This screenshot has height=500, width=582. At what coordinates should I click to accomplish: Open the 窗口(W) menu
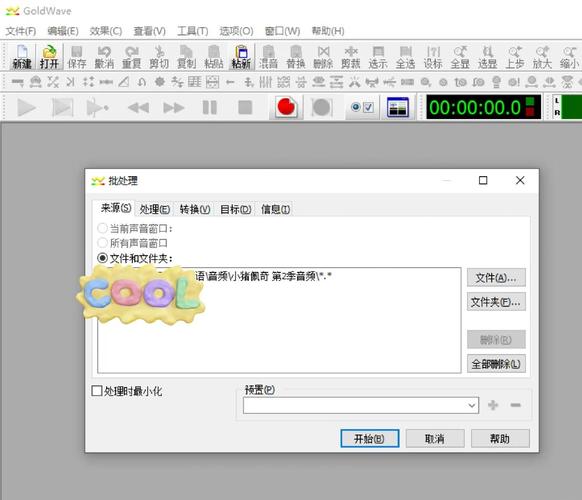tap(282, 31)
